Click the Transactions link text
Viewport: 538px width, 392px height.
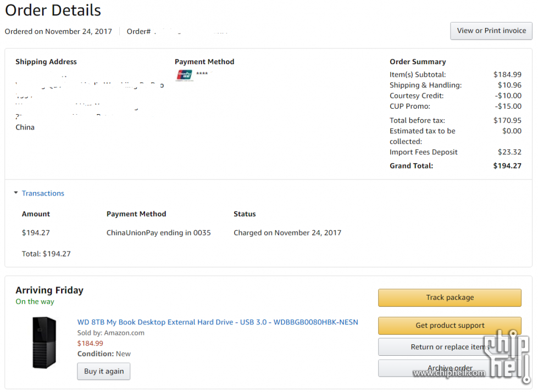click(43, 193)
